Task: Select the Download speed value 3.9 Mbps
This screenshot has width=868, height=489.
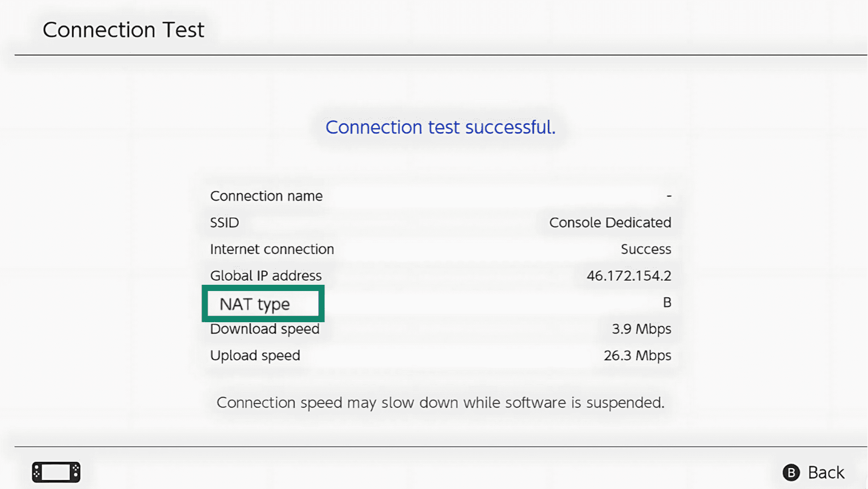Action: (x=642, y=329)
